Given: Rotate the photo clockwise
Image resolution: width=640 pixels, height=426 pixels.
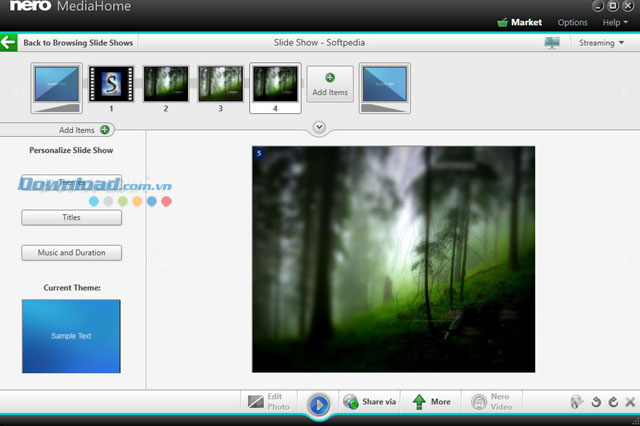Looking at the screenshot, I should tap(612, 402).
